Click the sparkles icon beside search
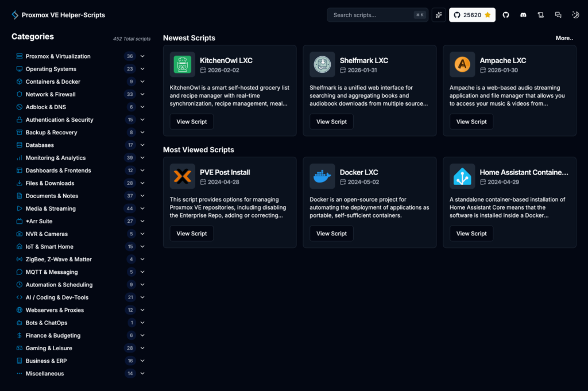Screen dimensions: 588x391 point(439,15)
